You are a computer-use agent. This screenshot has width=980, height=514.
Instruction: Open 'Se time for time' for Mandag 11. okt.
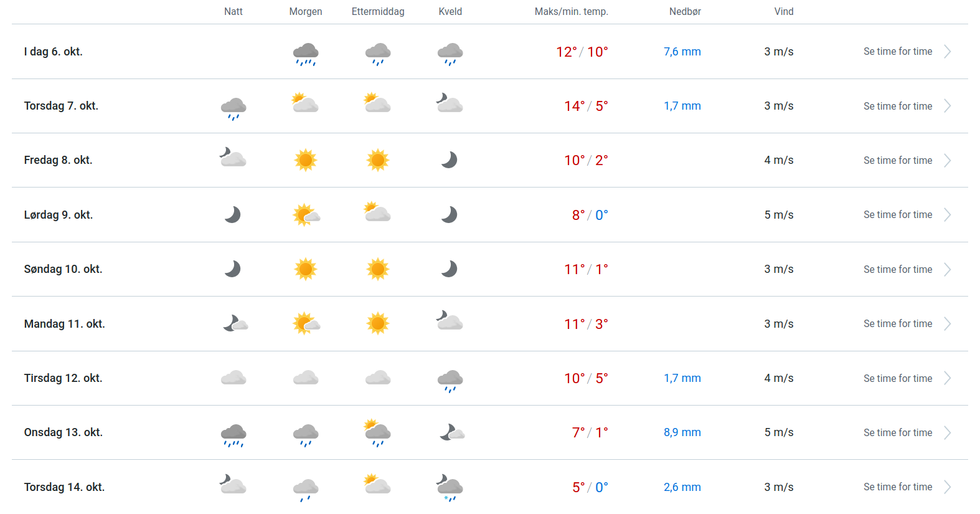[898, 324]
